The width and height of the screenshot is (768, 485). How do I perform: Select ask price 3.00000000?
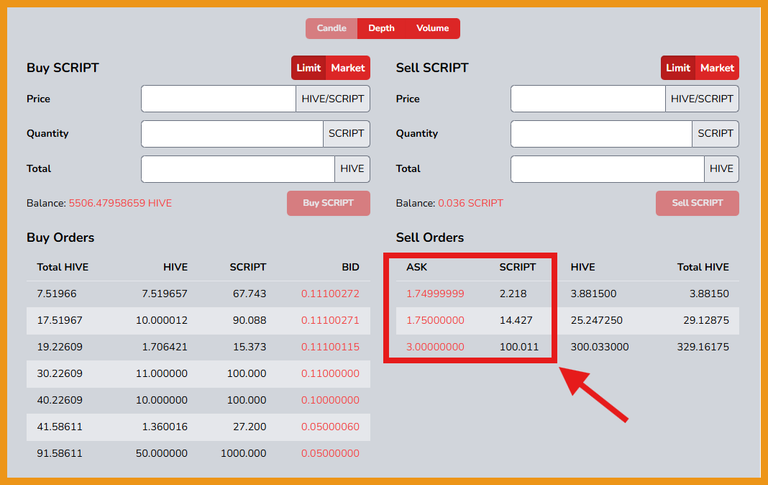[435, 347]
